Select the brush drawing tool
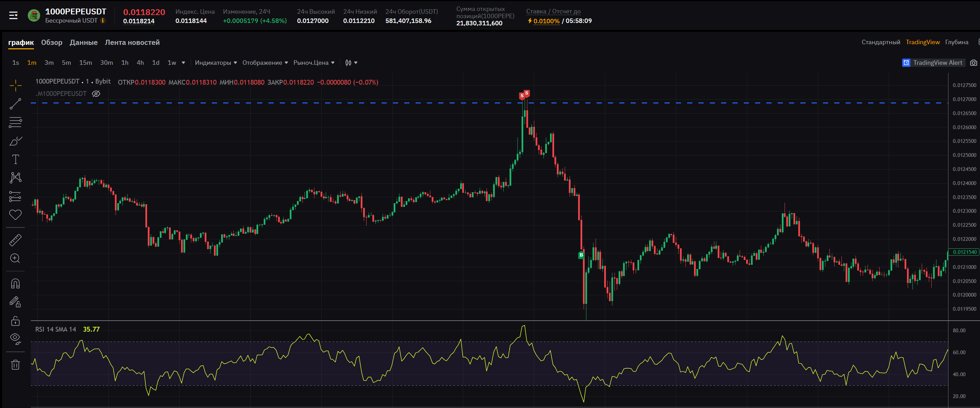The image size is (980, 408). (x=15, y=141)
